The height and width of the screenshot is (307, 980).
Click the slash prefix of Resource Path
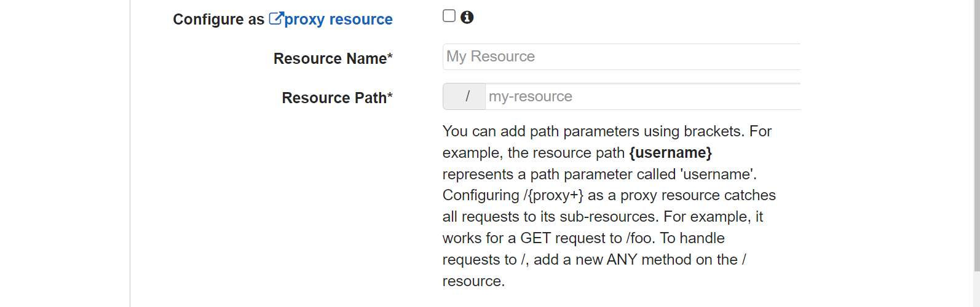click(464, 96)
